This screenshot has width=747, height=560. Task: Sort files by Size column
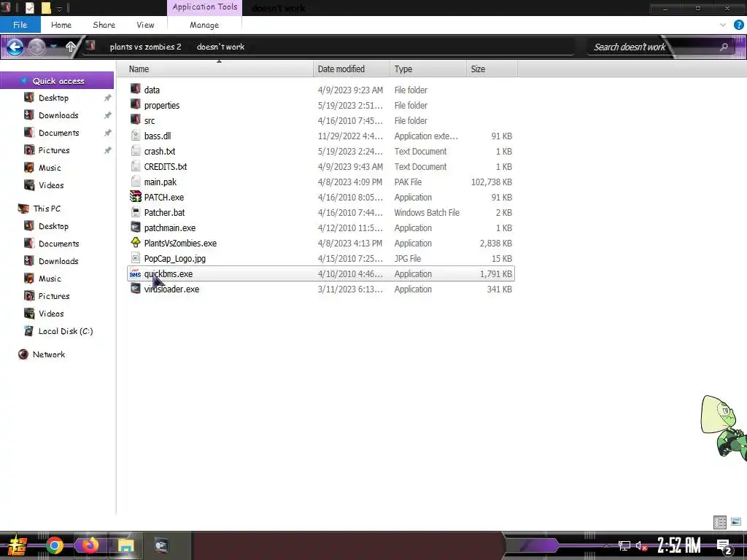coord(492,69)
